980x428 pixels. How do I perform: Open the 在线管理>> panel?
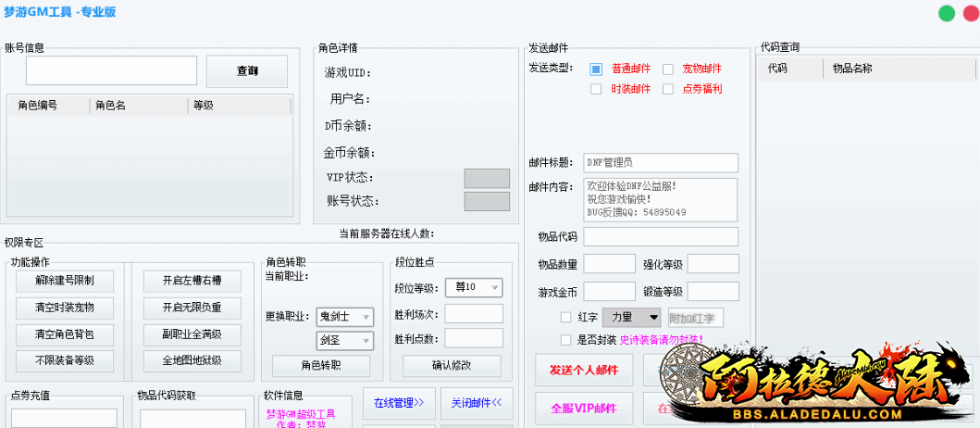pyautogui.click(x=398, y=403)
